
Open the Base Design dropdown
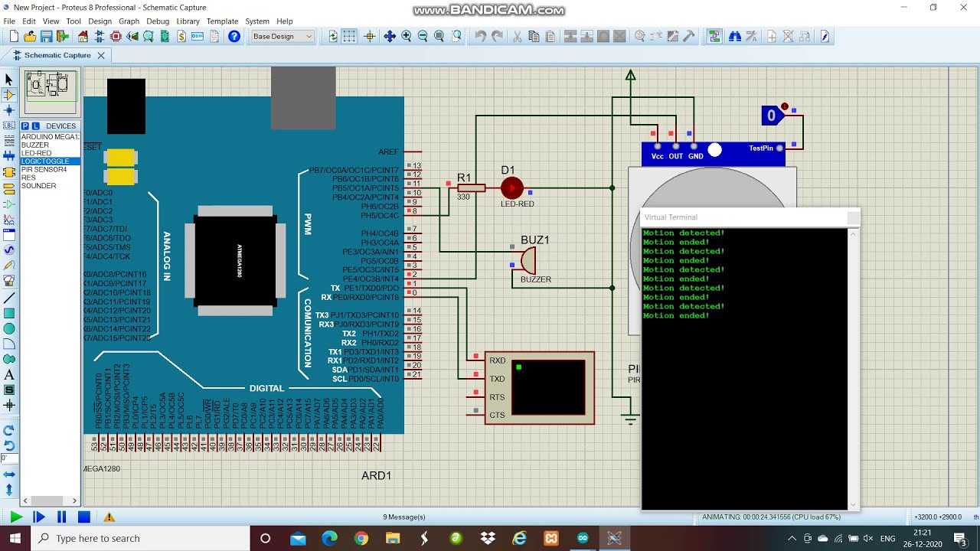click(x=283, y=37)
